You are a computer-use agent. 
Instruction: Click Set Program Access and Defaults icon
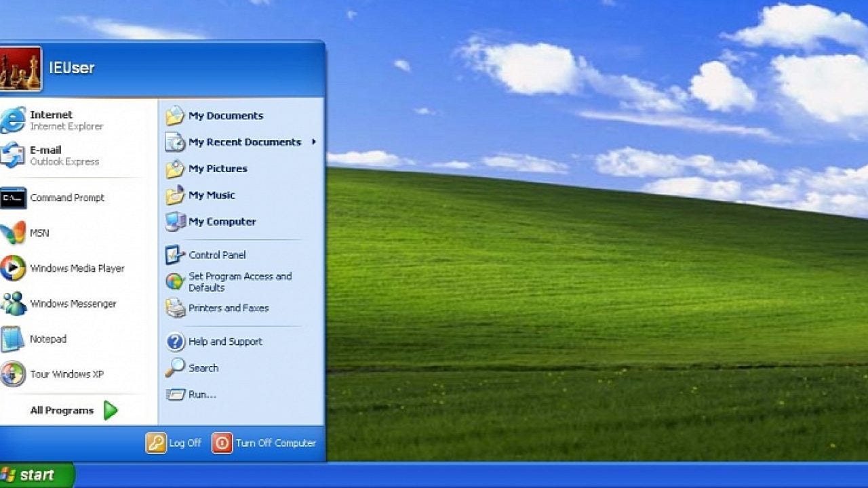pyautogui.click(x=175, y=281)
